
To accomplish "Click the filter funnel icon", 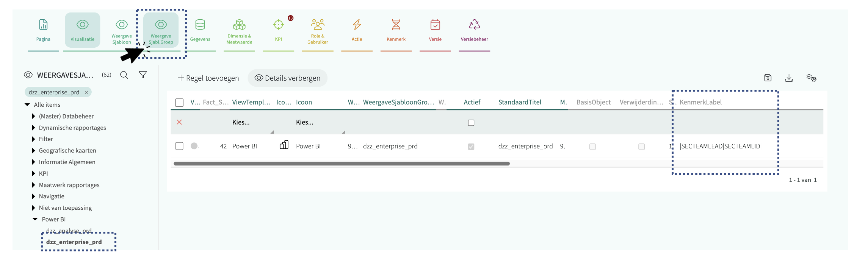I will tap(143, 75).
